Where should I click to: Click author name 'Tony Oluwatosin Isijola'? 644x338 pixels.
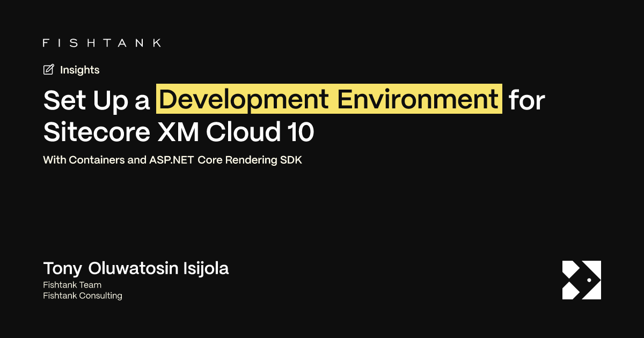tap(136, 268)
